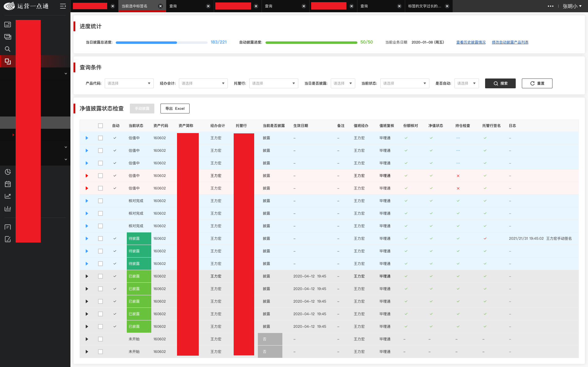Screen dimensions: 588x367
Task: Click the 运营一点通 logo
Action: (x=26, y=6)
